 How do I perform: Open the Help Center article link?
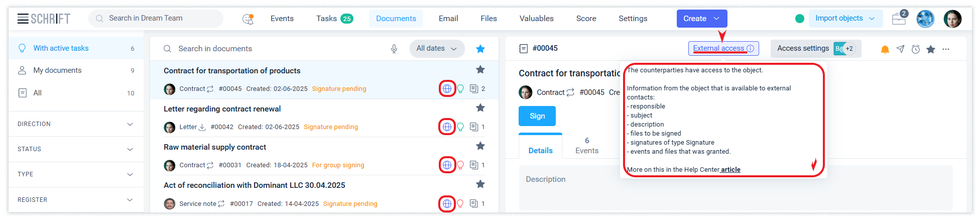[730, 170]
